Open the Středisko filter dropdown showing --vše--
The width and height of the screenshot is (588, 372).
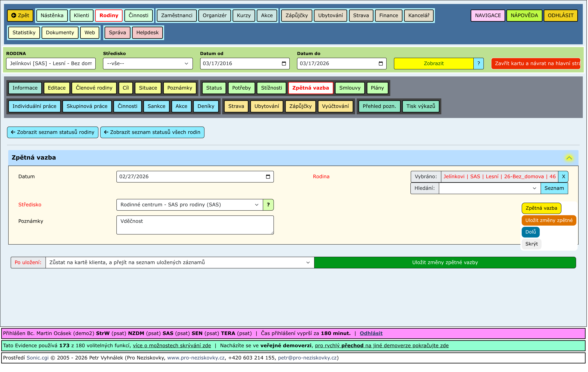[x=148, y=64]
